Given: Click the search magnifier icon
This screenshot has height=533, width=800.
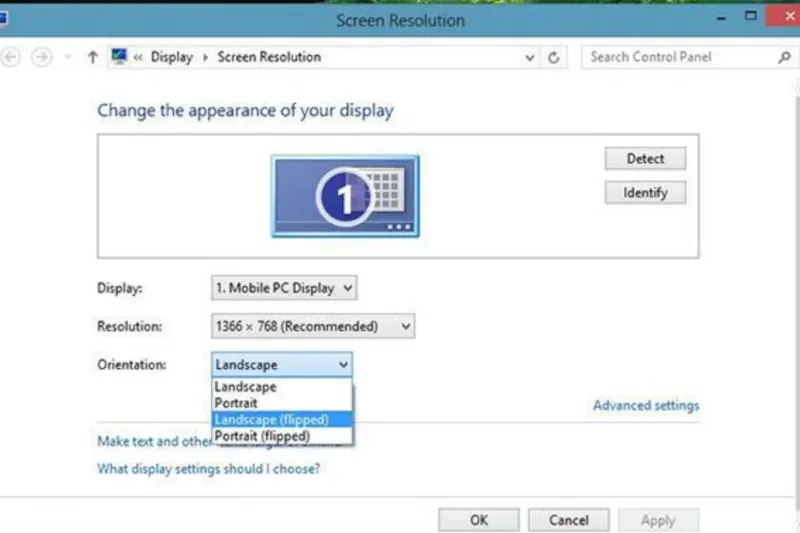Looking at the screenshot, I should (x=783, y=58).
